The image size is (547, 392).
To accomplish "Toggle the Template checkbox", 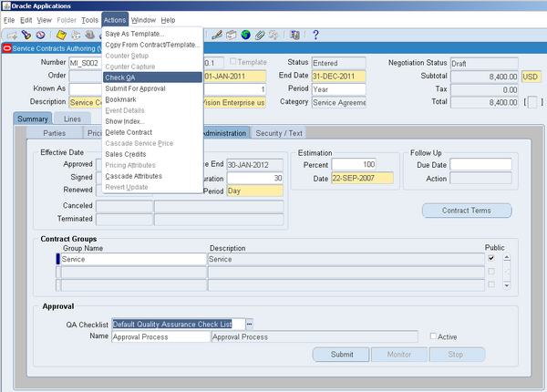I will tap(233, 61).
